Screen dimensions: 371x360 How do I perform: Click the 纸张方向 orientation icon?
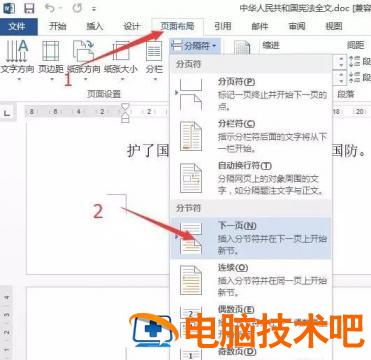pyautogui.click(x=83, y=51)
